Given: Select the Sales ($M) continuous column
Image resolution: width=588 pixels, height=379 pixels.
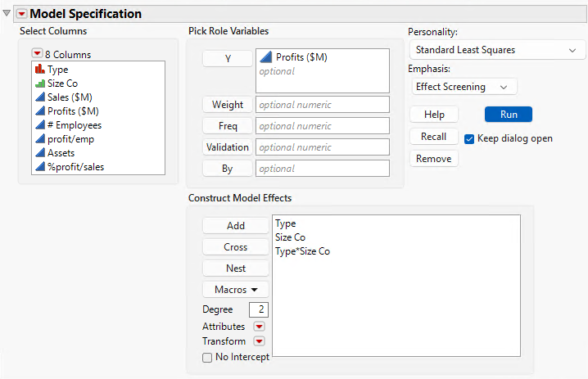Looking at the screenshot, I should 70,97.
